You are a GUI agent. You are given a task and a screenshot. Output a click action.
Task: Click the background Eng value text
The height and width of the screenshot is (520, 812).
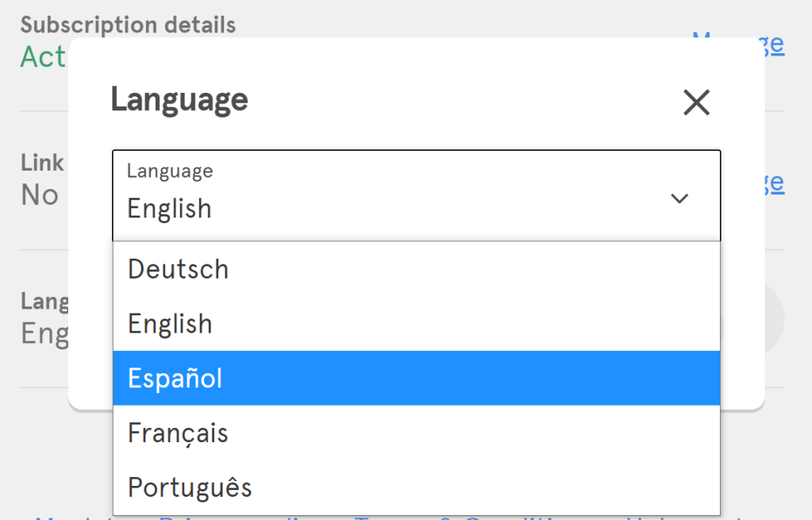click(x=44, y=333)
